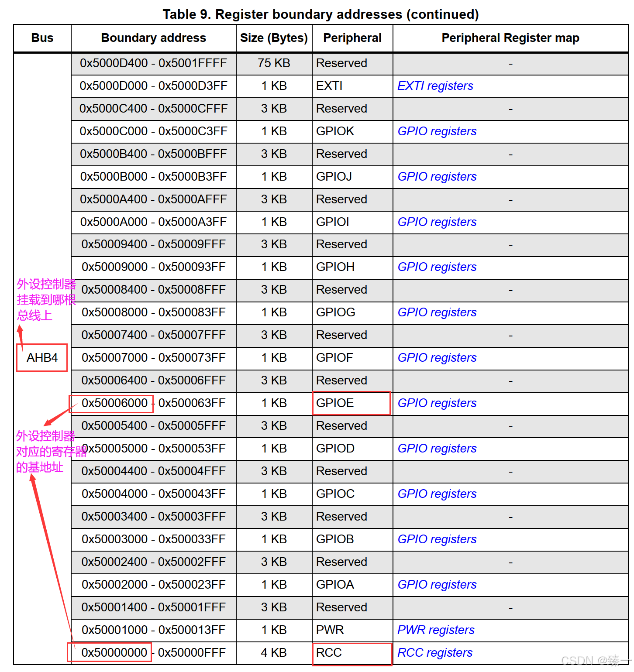
Task: Select the Peripheral column header
Action: coord(352,38)
